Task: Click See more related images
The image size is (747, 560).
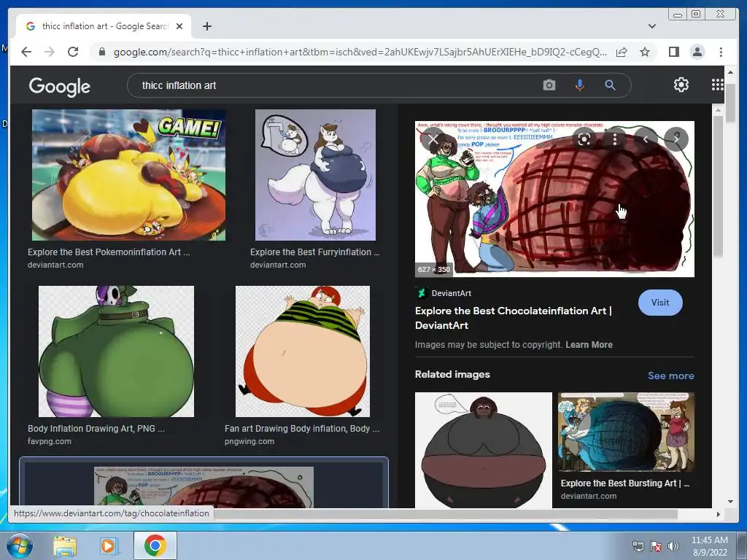Action: pos(671,376)
